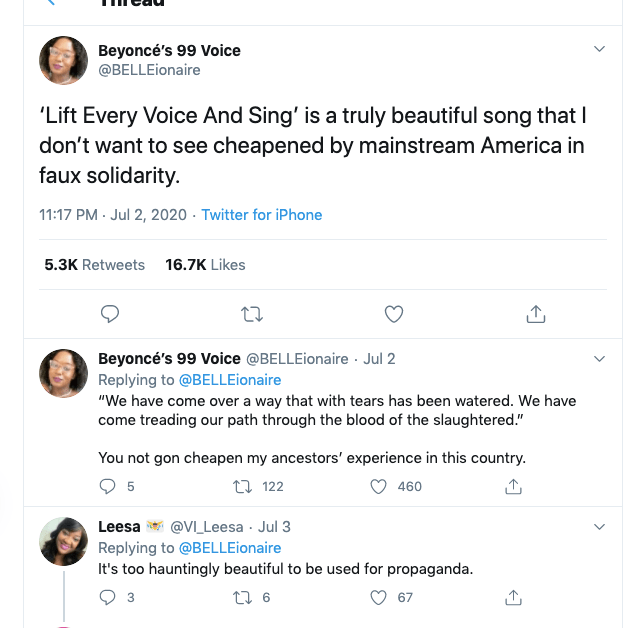Like the main Lift Every Voice tweet

(x=394, y=314)
